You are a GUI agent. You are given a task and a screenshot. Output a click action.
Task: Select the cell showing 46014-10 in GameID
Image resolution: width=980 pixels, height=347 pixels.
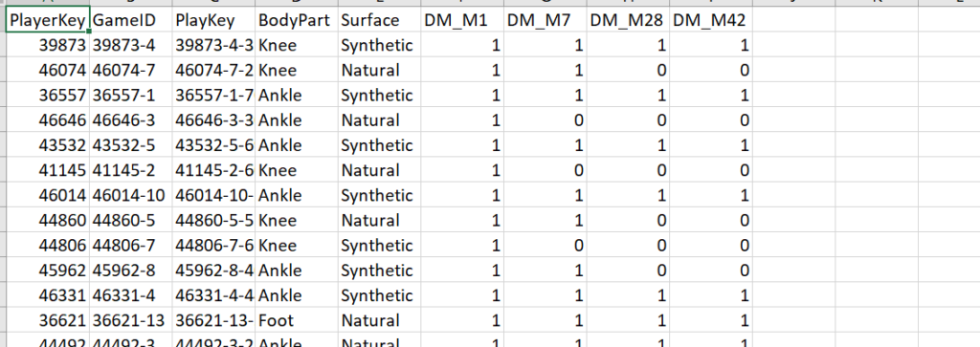(x=131, y=195)
